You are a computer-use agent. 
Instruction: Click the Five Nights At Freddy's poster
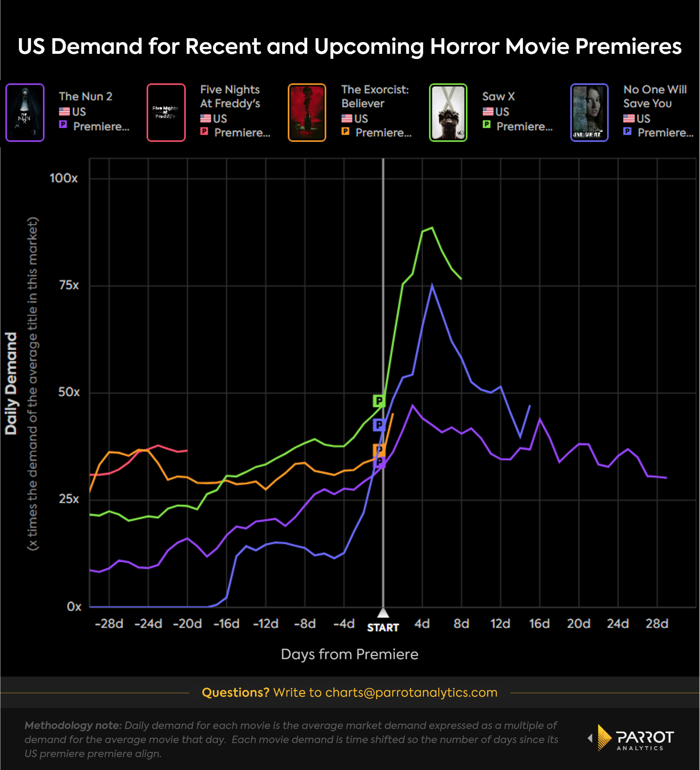coord(166,113)
